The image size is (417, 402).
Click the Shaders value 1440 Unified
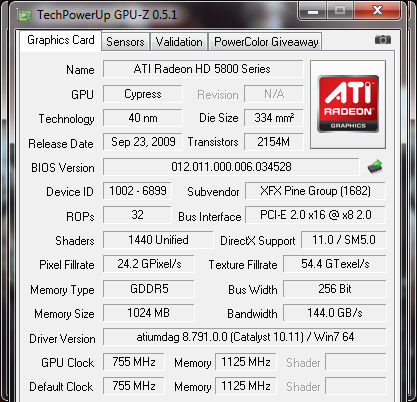[158, 240]
